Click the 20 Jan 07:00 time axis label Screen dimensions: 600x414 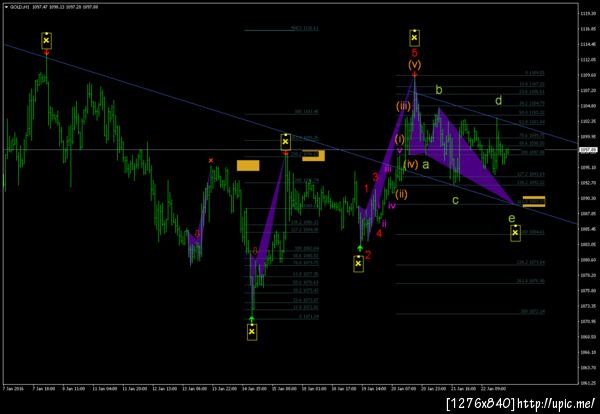coord(404,389)
